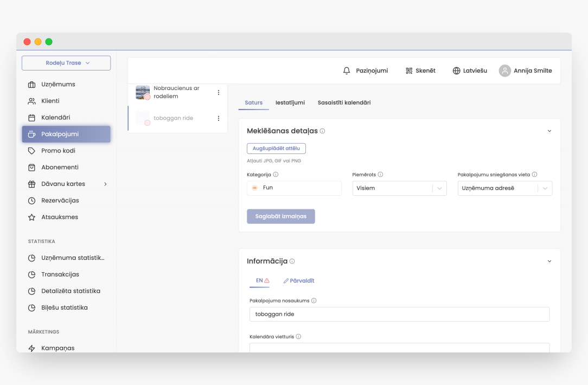This screenshot has height=385, width=588.
Task: Click info icon beside Kategorija label
Action: 276,175
